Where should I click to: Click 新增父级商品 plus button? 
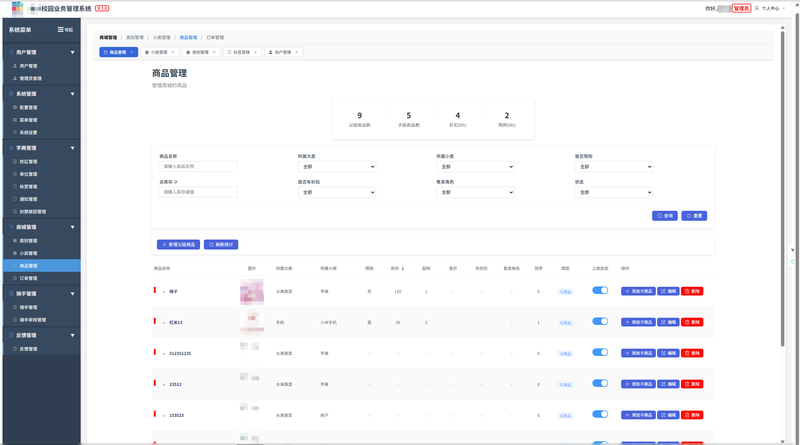pos(178,244)
